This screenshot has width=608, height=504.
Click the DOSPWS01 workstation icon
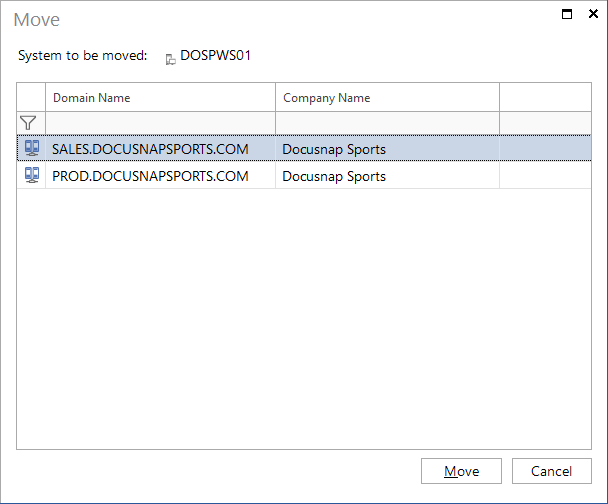171,59
